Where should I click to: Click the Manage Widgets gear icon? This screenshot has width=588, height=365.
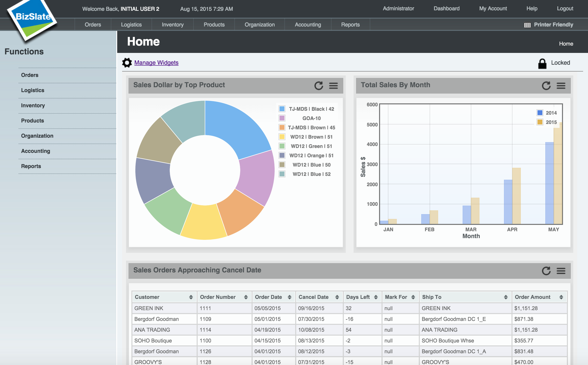(x=127, y=62)
